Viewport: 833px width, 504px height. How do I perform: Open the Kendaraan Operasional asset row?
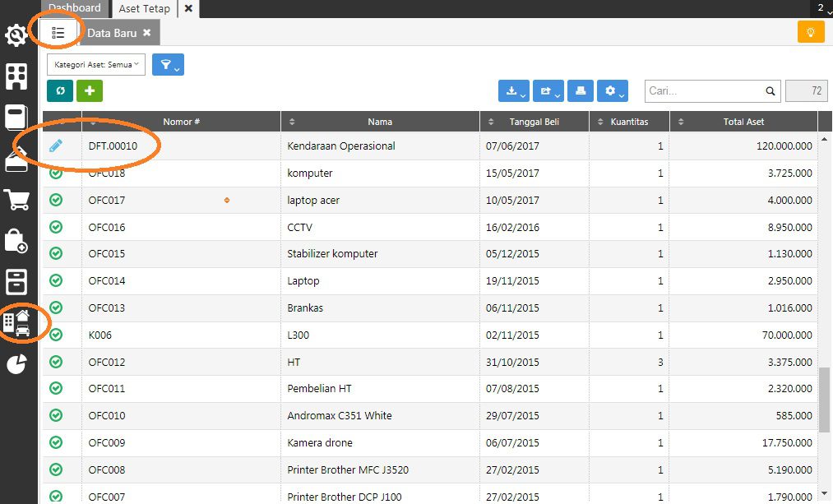341,146
